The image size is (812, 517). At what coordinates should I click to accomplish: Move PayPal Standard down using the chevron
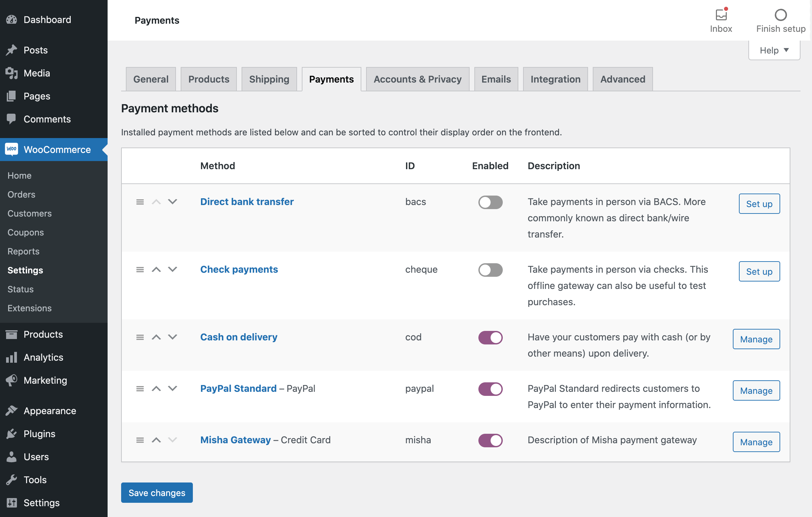tap(173, 389)
